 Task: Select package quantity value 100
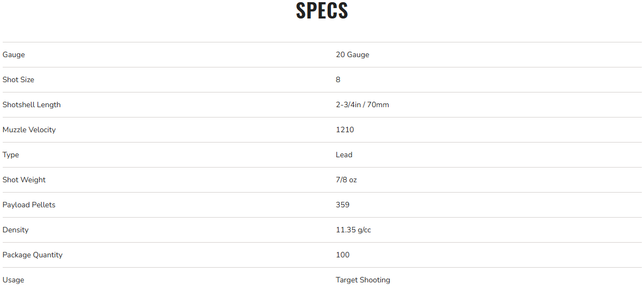(x=342, y=255)
